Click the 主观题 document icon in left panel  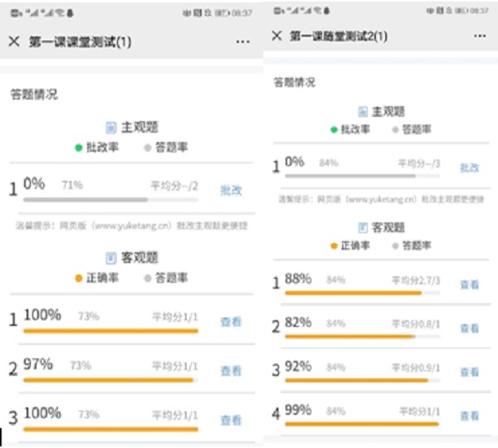click(111, 128)
